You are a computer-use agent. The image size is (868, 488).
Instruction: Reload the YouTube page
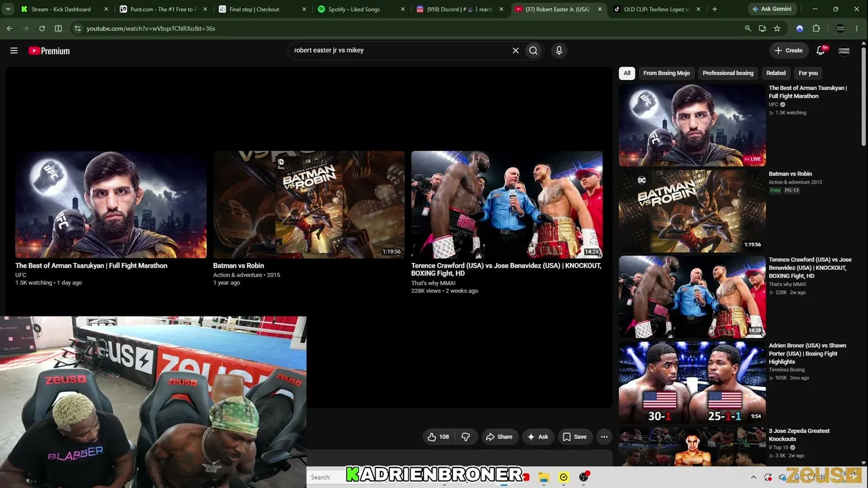(42, 28)
